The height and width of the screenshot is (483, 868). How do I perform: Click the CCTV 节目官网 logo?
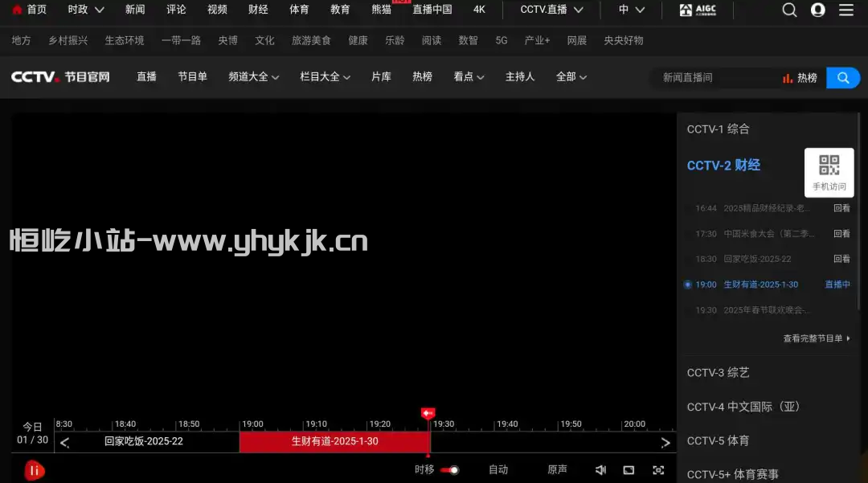(60, 77)
